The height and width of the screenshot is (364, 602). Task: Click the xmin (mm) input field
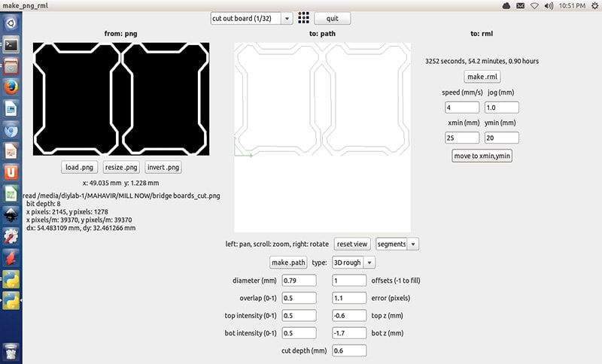pos(462,138)
